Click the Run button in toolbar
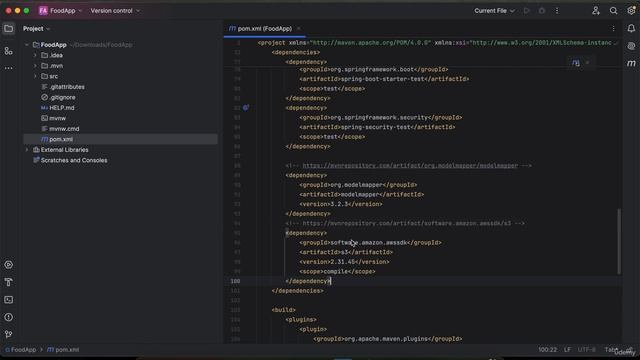 [x=527, y=11]
